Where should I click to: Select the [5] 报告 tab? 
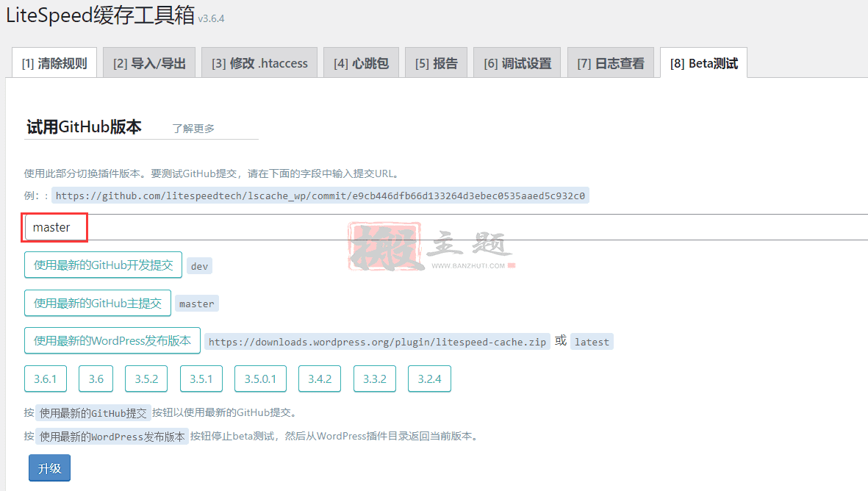[x=437, y=63]
